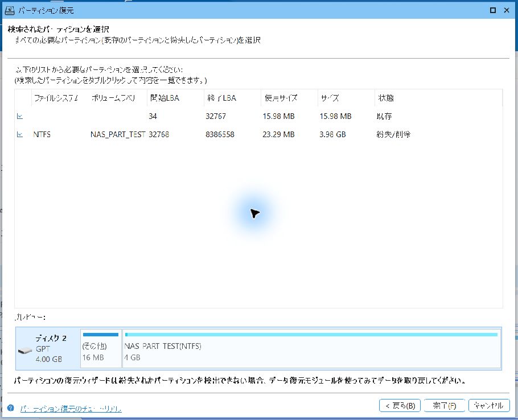The image size is (518, 420).
Task: Toggle checkbox for the NTFS NAS_PART_TEST partition
Action: [20, 134]
